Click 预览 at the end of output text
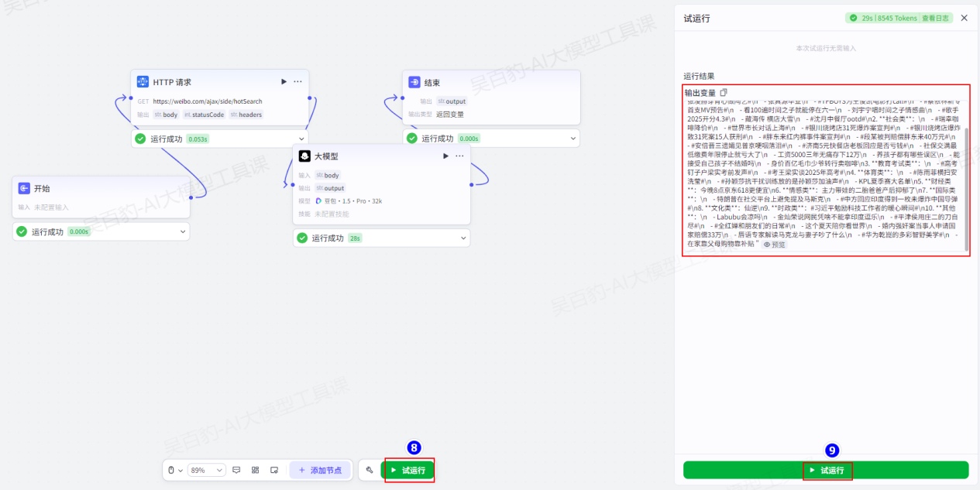Image resolution: width=980 pixels, height=490 pixels. tap(774, 244)
